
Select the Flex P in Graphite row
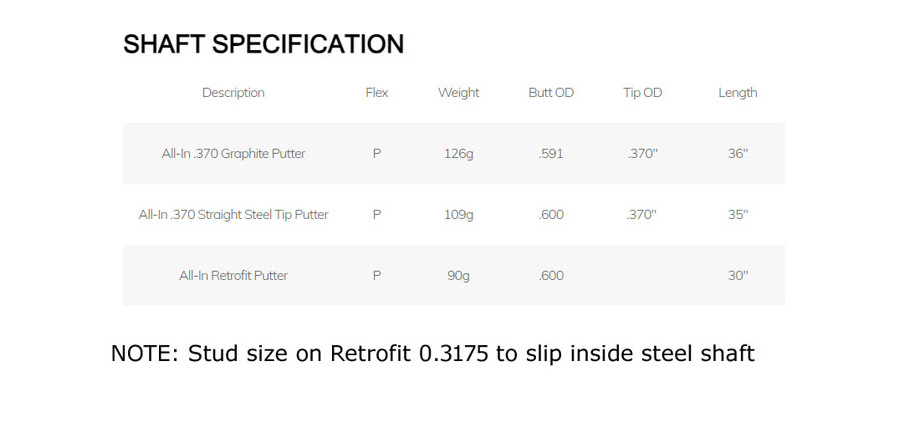coord(377,153)
